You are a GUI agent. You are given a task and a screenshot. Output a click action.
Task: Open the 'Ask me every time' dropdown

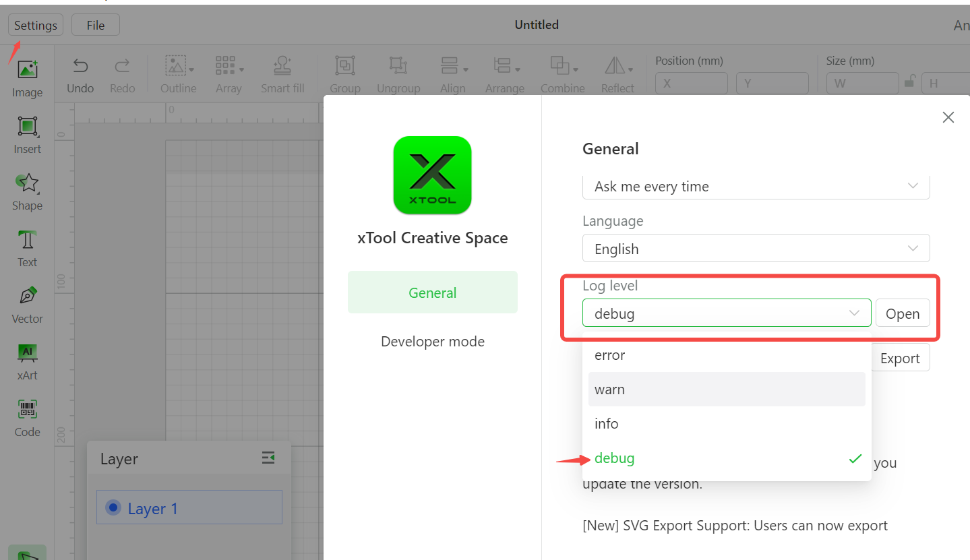click(x=756, y=187)
